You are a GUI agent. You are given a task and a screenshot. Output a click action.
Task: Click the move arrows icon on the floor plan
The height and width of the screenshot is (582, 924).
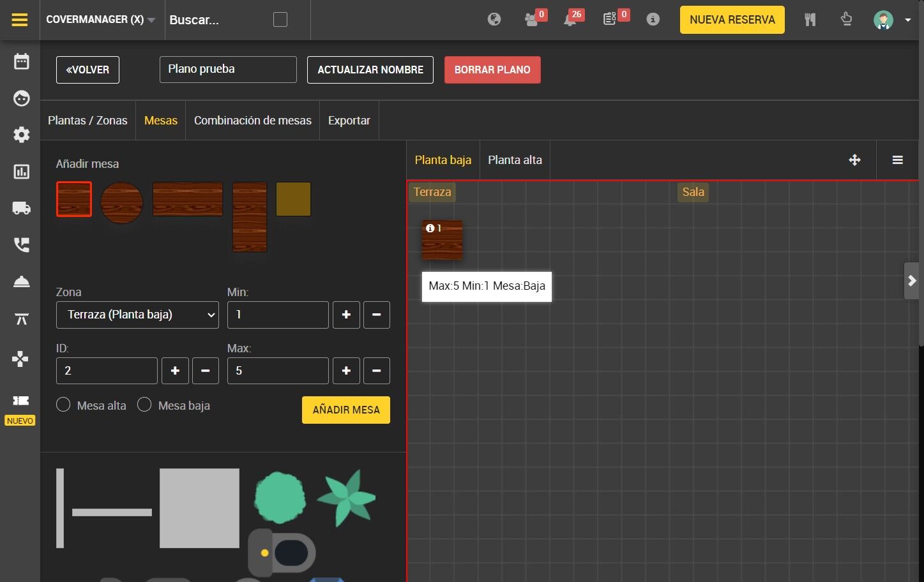point(854,160)
